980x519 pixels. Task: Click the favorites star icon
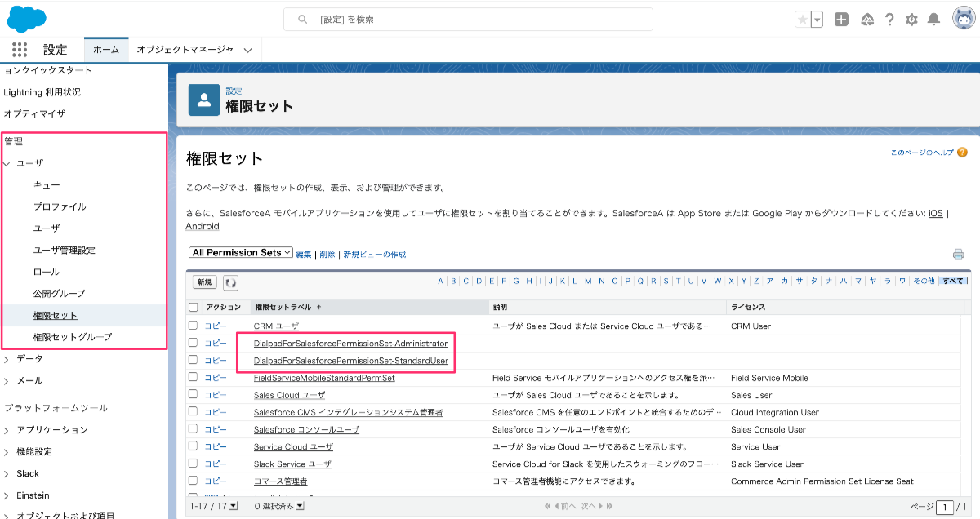(x=803, y=20)
